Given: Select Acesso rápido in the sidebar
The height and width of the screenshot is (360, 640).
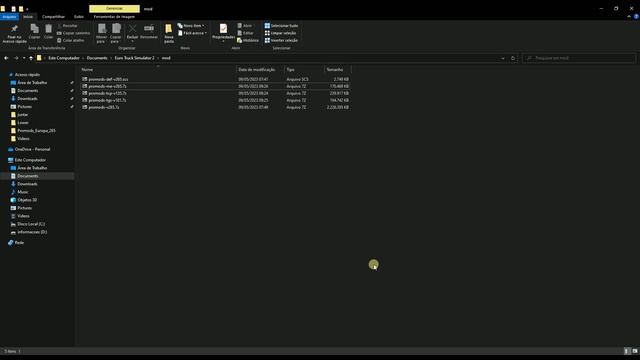Looking at the screenshot, I should pos(27,75).
